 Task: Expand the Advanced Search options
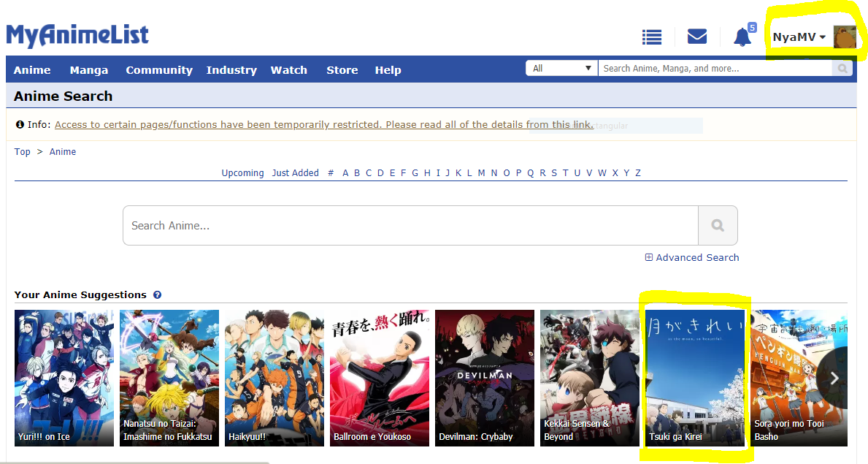pyautogui.click(x=692, y=257)
